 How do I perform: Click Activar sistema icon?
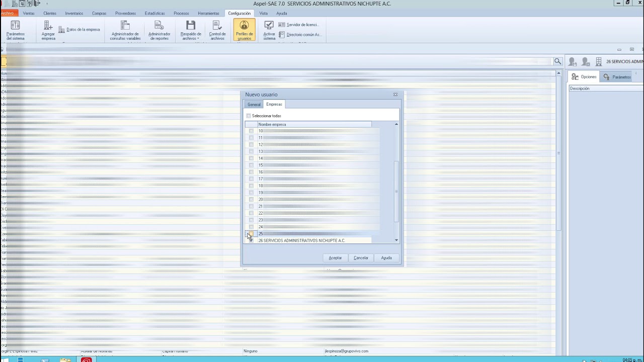pyautogui.click(x=269, y=30)
